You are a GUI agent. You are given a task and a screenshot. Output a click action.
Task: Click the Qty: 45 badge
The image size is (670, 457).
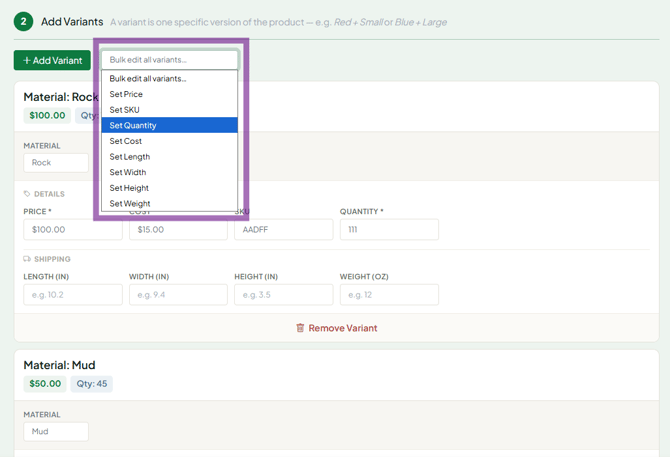tap(91, 384)
